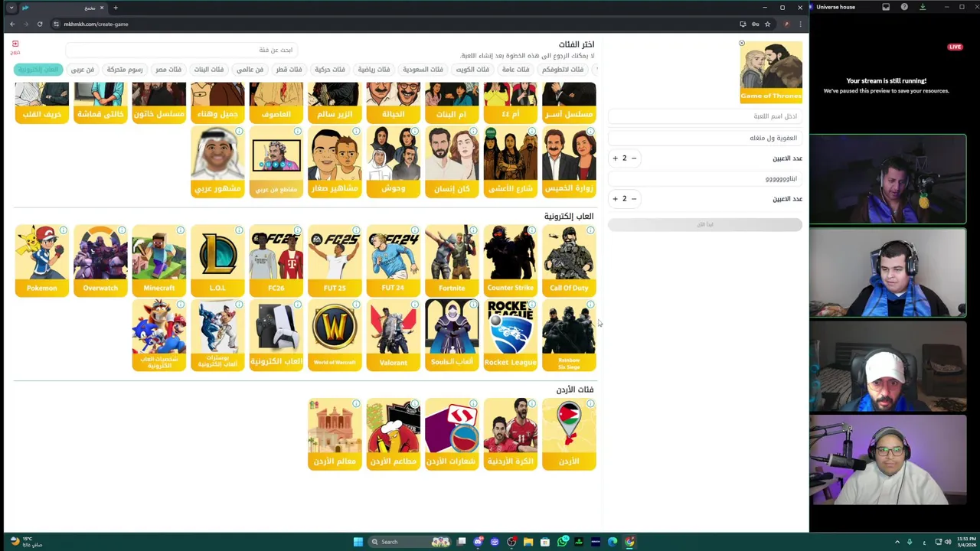Open info icon on معالم الأردن card
This screenshot has width=980, height=551.
(x=356, y=403)
